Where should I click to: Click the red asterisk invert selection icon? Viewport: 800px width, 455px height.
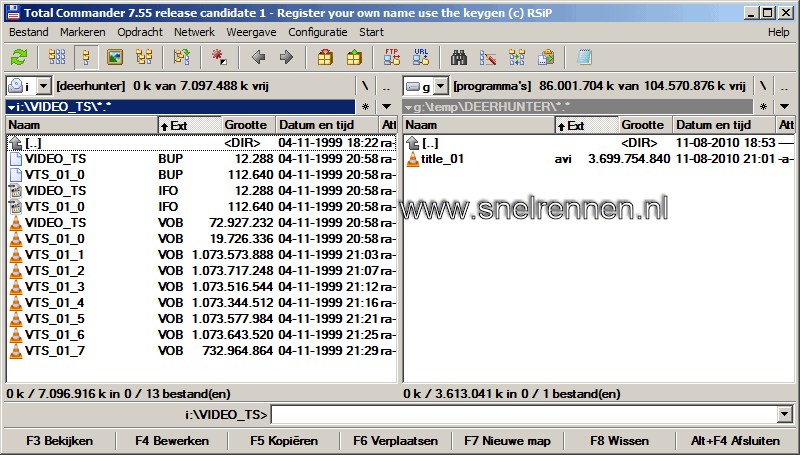[x=219, y=57]
